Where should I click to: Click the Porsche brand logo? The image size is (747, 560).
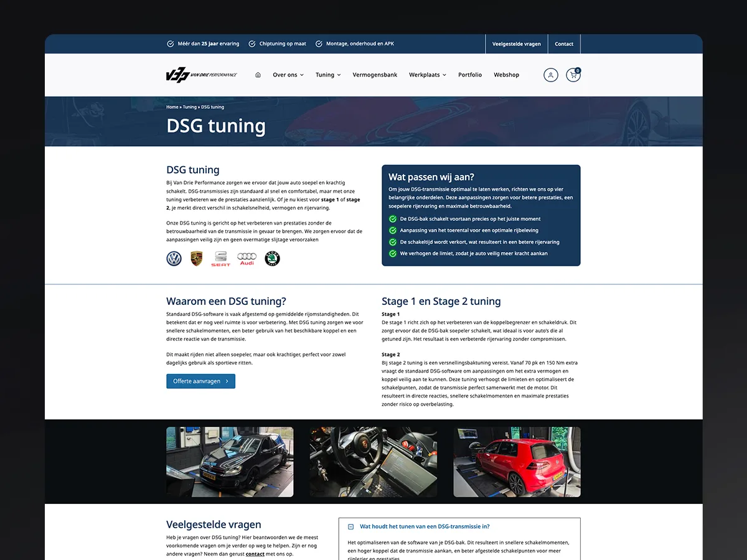tap(196, 259)
